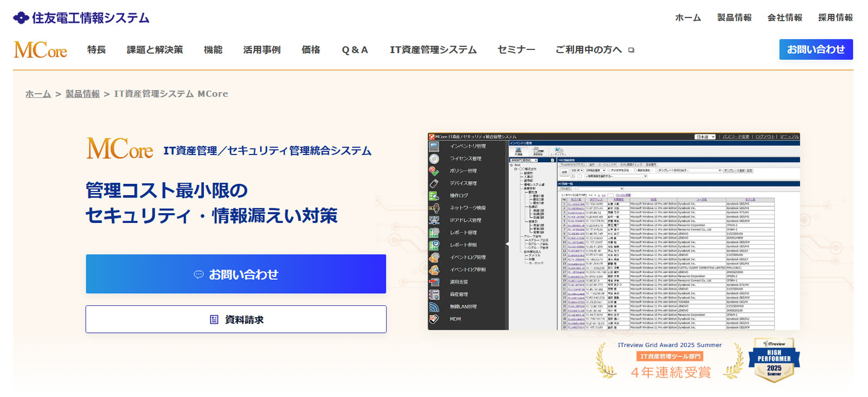Screen dimensions: 868x397
Task: Click the 資料請求 request button
Action: coord(236,319)
